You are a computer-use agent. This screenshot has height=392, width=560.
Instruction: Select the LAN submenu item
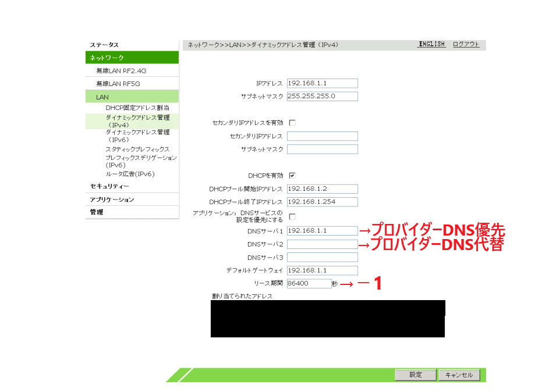[132, 97]
